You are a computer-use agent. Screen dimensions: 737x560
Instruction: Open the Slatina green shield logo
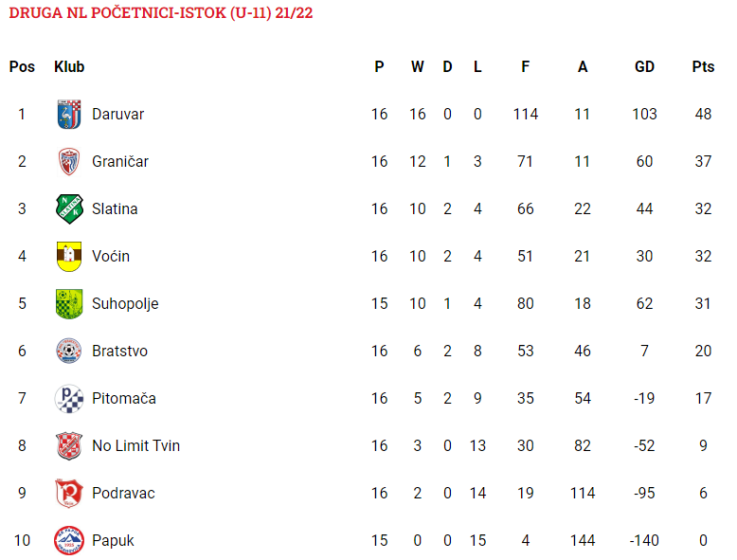coord(69,208)
